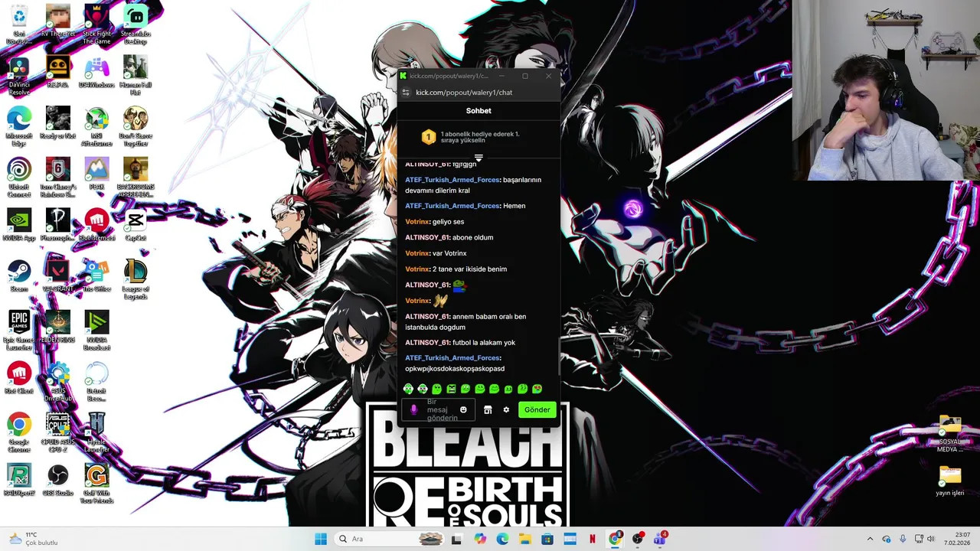Open the SOSYAL MEDYA folder
The height and width of the screenshot is (551, 980).
click(950, 434)
